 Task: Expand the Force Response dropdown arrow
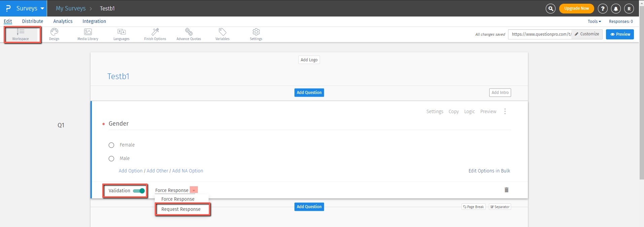(194, 190)
